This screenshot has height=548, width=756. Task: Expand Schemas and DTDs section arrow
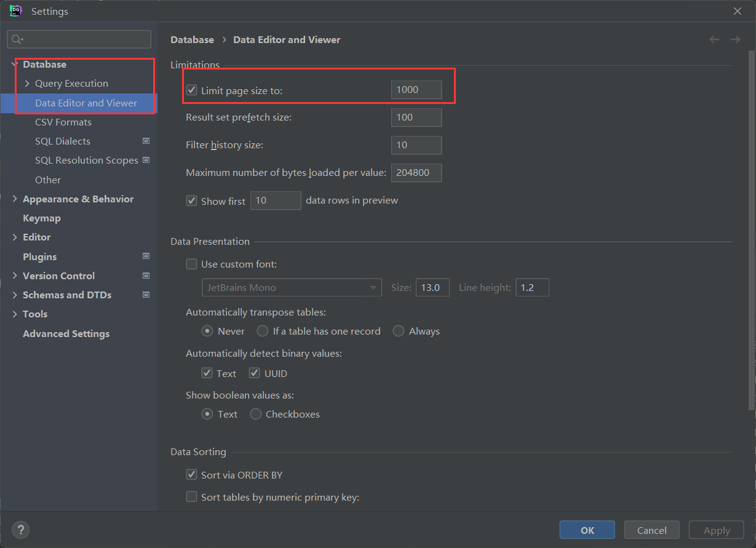15,295
